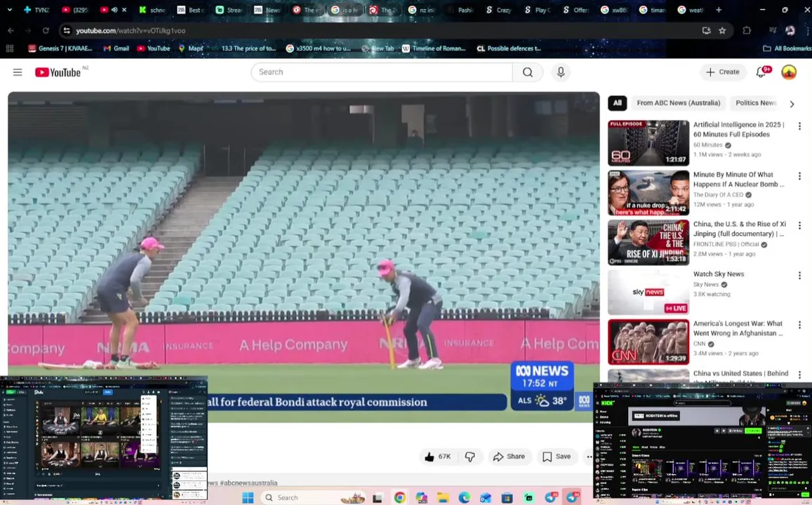Screen dimensions: 812x505
Task: Like the video with thumbs up
Action: (x=438, y=457)
